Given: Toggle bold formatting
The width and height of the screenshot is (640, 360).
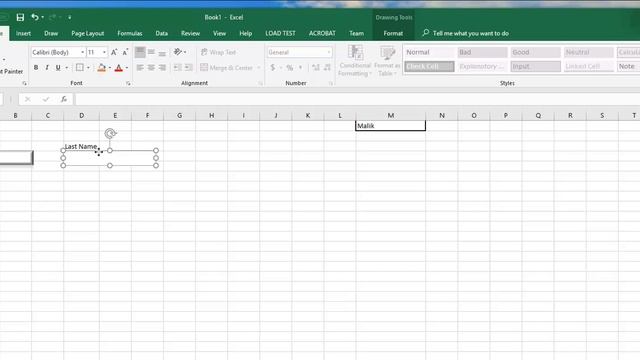Looking at the screenshot, I should 36,67.
